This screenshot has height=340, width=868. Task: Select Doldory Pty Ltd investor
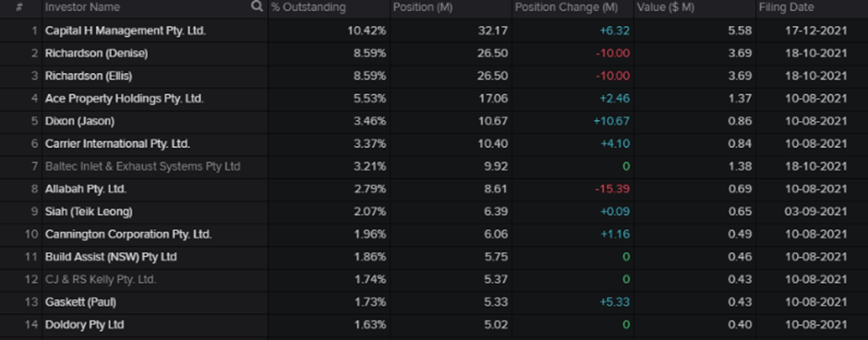tap(85, 324)
